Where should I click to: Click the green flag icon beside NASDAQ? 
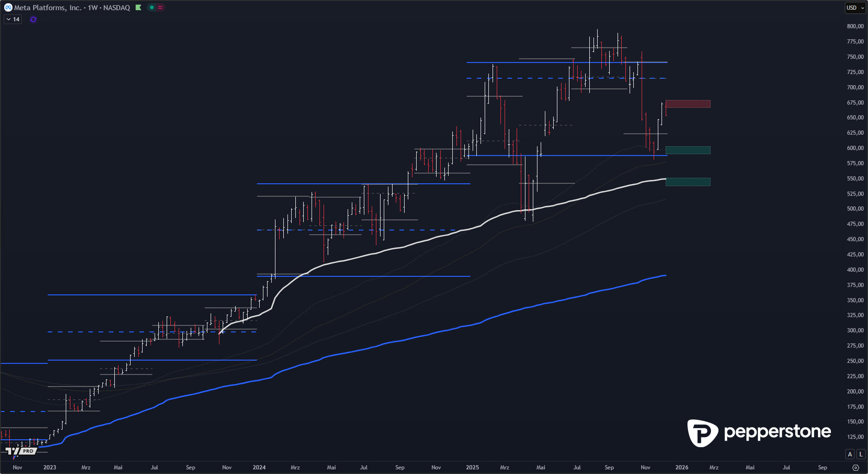[138, 7]
